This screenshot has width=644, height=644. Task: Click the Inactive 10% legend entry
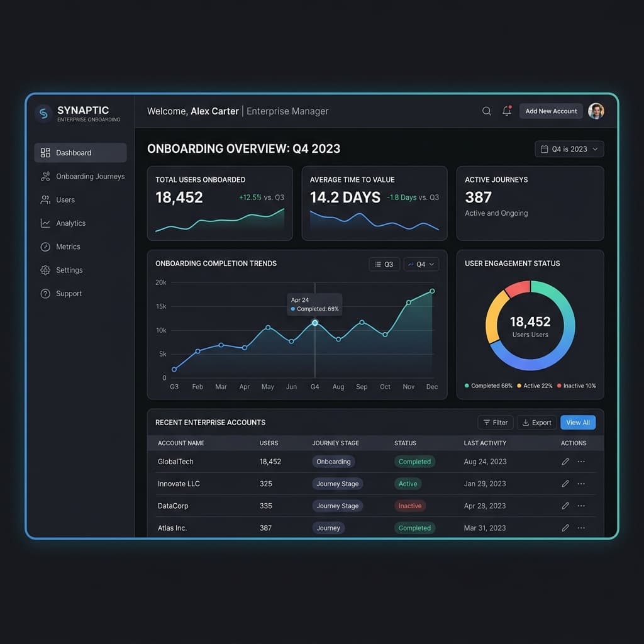click(576, 386)
